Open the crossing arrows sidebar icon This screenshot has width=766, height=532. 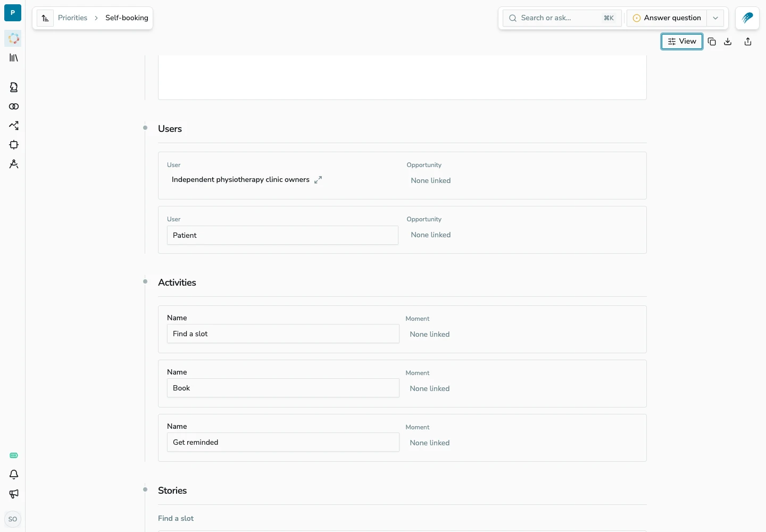(14, 126)
